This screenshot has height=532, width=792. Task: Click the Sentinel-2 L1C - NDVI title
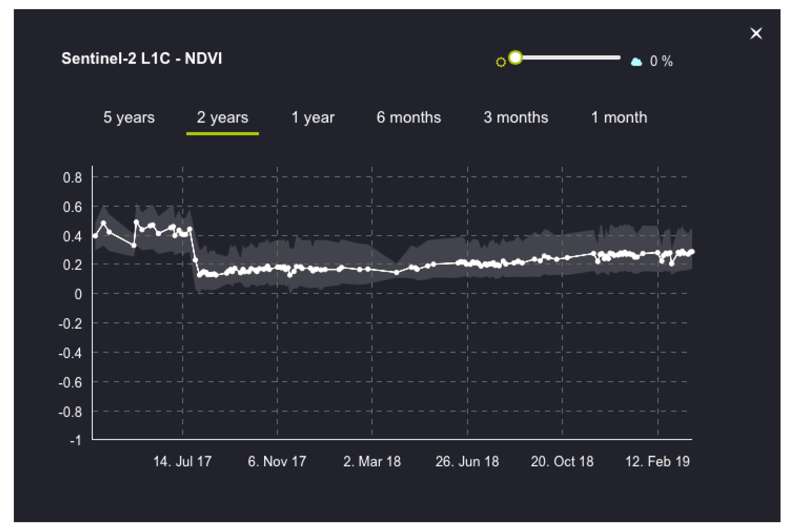142,58
